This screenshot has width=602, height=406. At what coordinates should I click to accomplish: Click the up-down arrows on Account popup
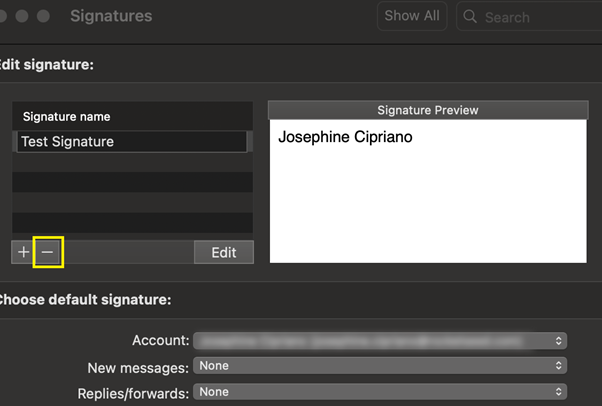558,341
